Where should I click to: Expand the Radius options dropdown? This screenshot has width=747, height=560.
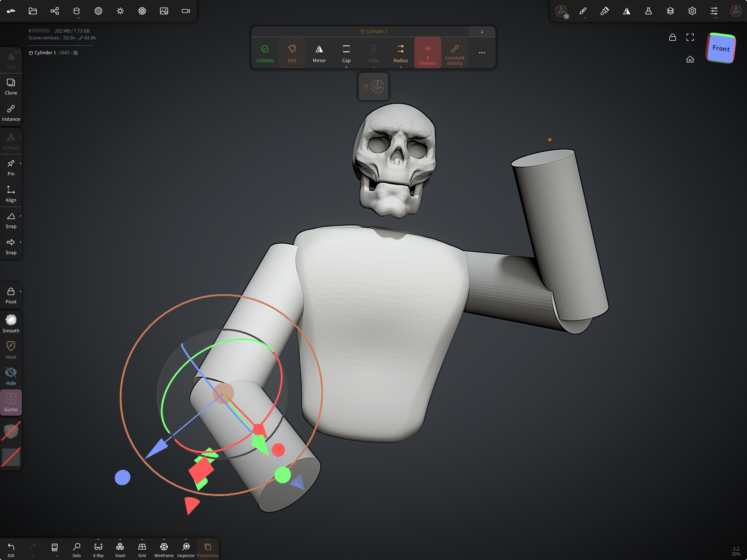coord(400,67)
